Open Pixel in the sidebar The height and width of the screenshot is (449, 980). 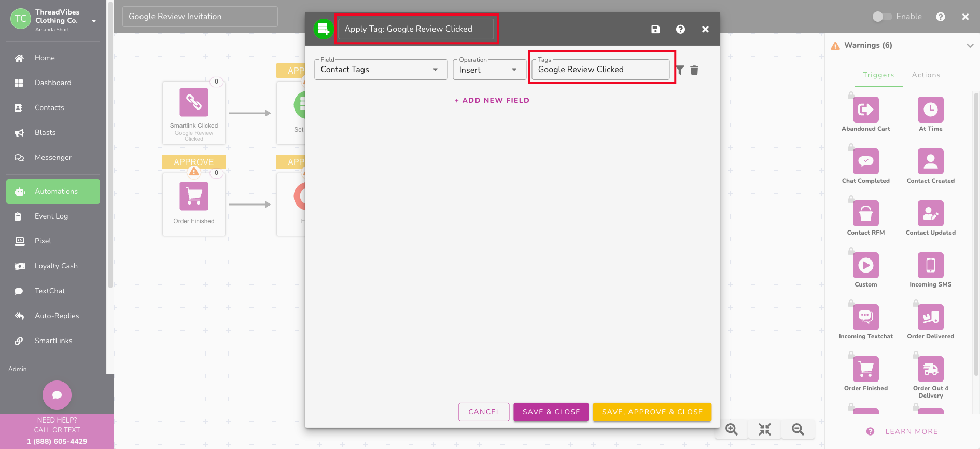(53, 241)
